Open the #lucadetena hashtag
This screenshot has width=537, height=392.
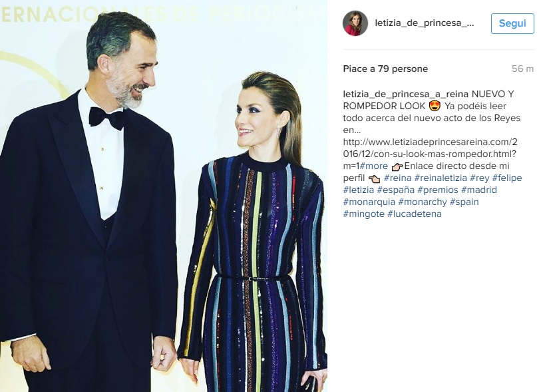(415, 214)
